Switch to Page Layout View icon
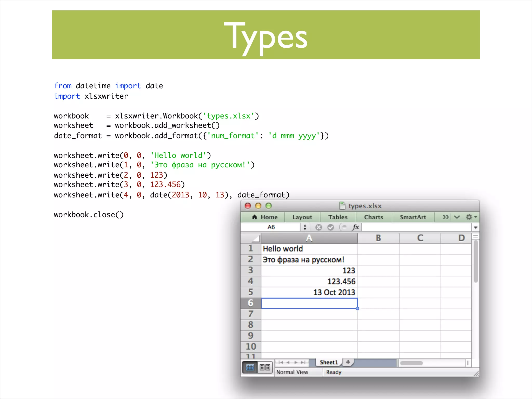The width and height of the screenshot is (532, 399). point(265,367)
